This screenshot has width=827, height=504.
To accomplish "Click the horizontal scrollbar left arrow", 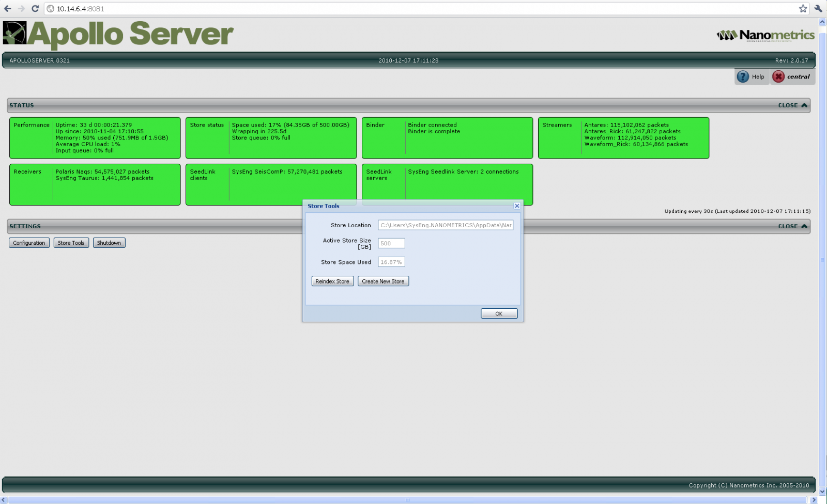I will tap(4, 500).
